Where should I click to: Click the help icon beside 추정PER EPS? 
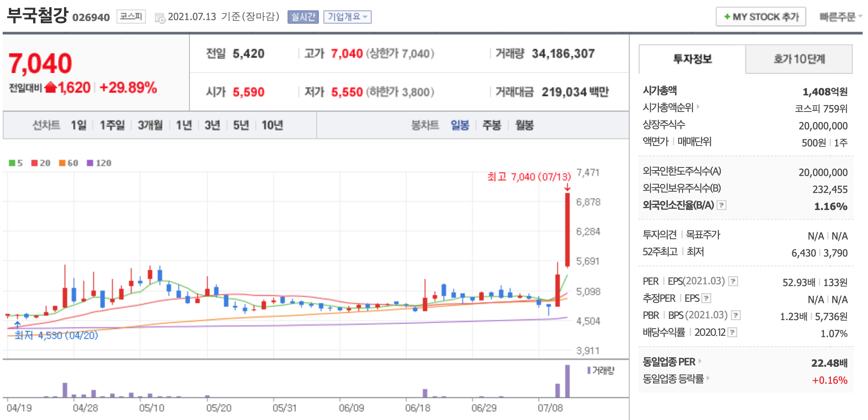pyautogui.click(x=706, y=298)
